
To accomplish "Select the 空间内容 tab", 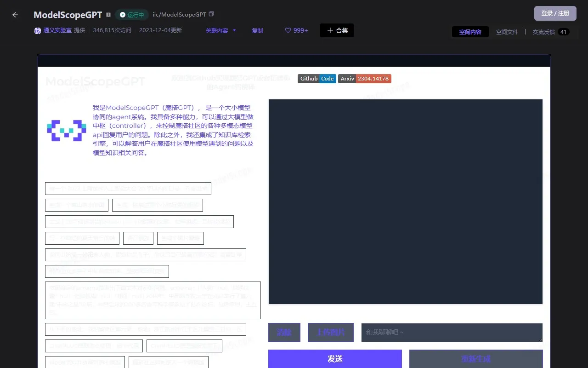I will (x=470, y=32).
